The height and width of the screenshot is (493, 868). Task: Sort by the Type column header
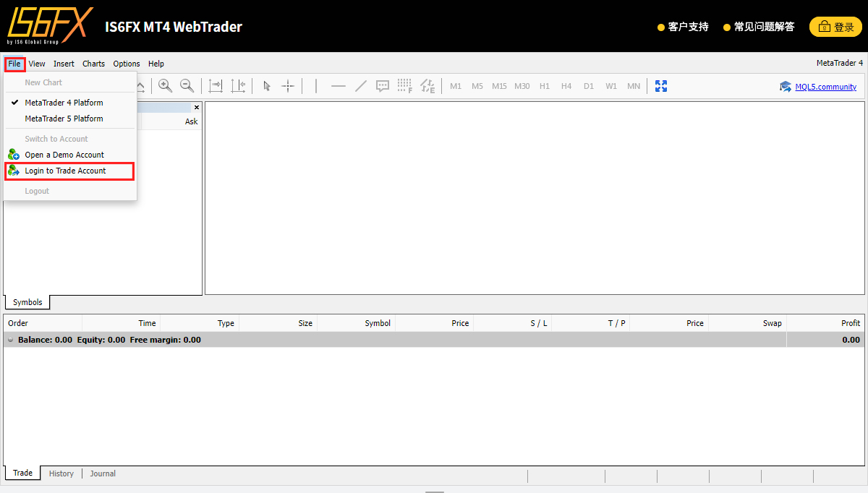coord(200,323)
